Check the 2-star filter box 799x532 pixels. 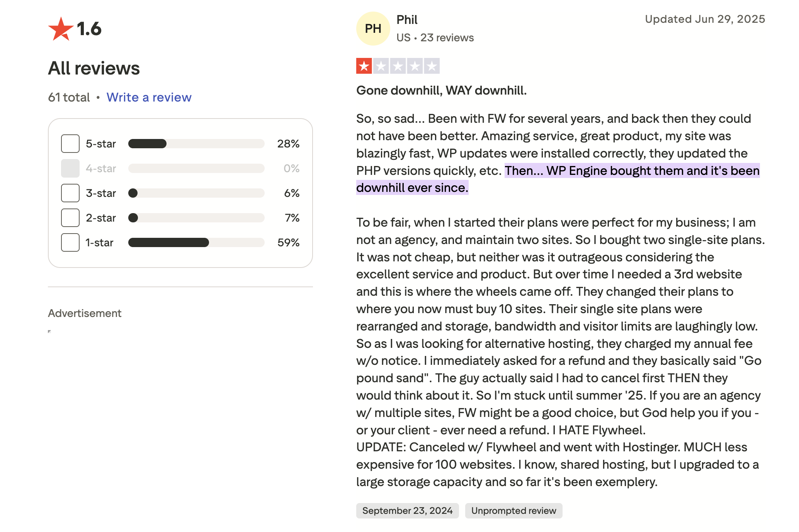click(x=70, y=218)
